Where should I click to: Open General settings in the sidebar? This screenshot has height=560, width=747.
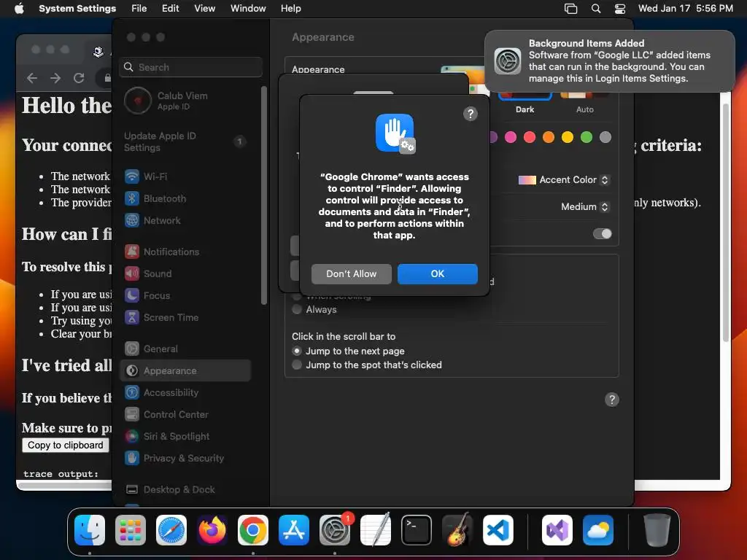tap(187, 349)
